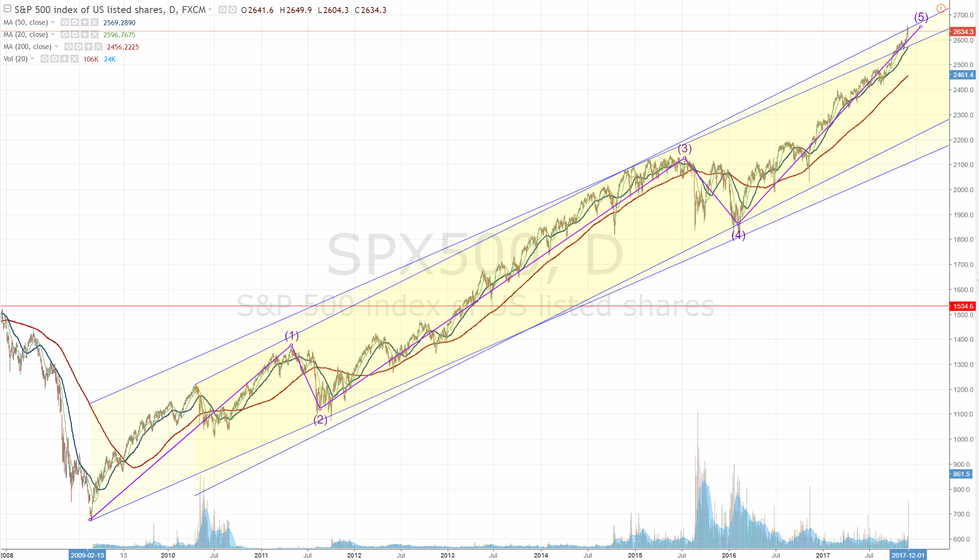This screenshot has width=979, height=560.
Task: Click the plus icon for Vol (20)
Action: click(x=64, y=59)
